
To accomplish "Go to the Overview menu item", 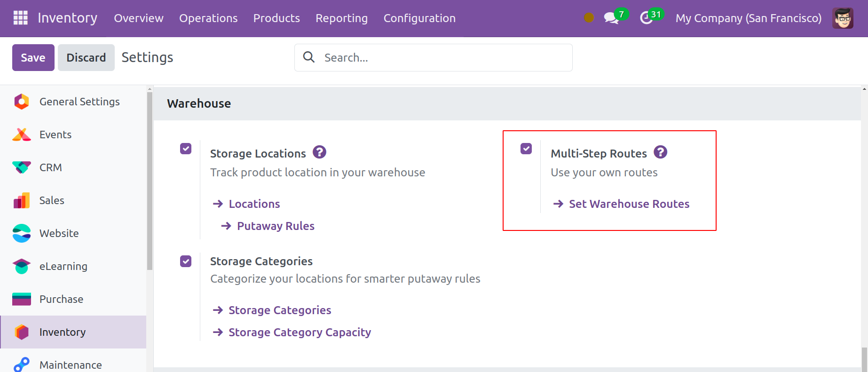I will pyautogui.click(x=139, y=18).
